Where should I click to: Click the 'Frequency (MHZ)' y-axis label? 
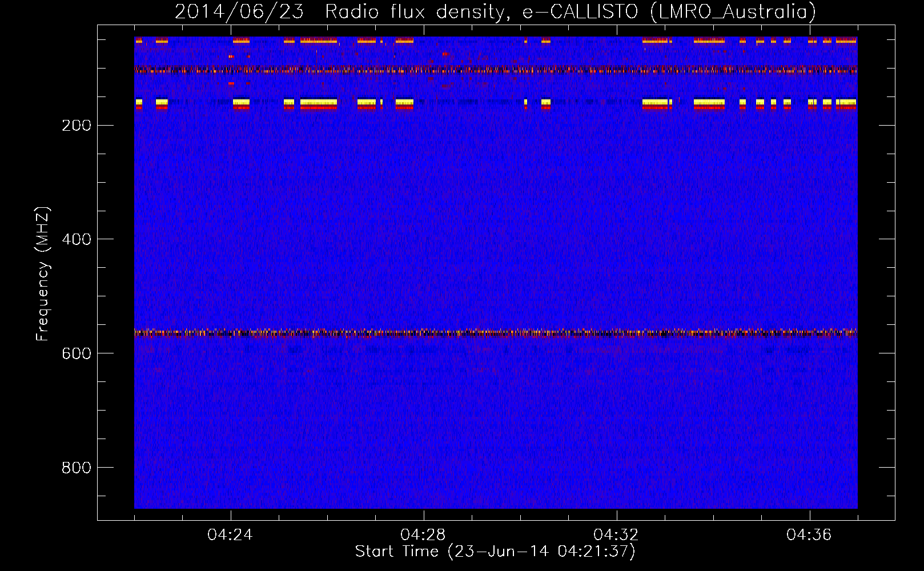pos(43,274)
